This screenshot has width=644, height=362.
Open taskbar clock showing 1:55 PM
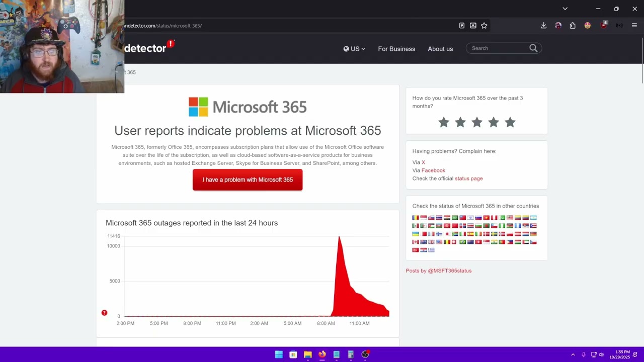(x=619, y=354)
